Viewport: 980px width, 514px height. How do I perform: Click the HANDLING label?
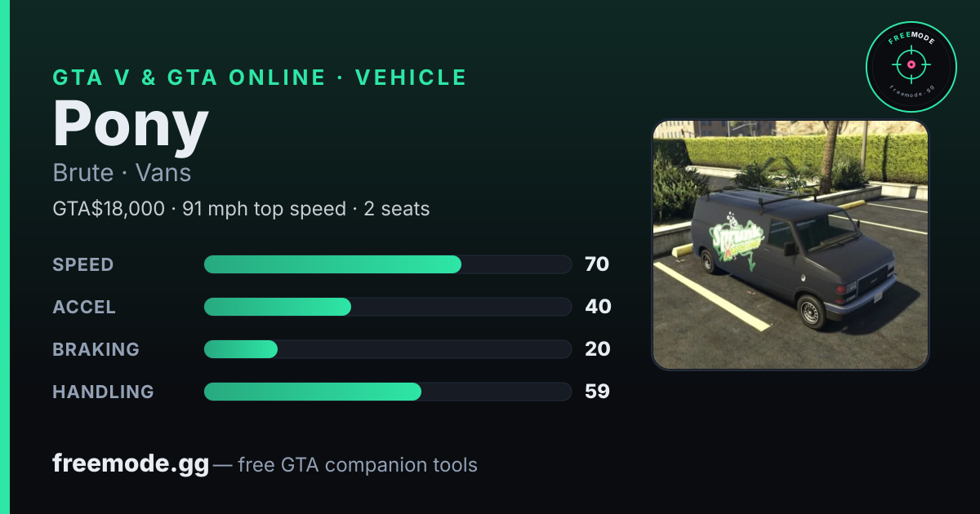pyautogui.click(x=103, y=392)
